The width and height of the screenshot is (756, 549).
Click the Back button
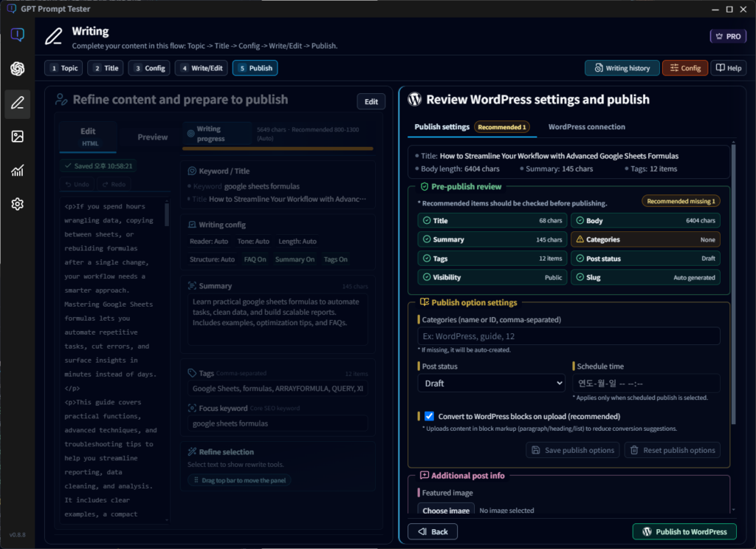[x=432, y=531]
